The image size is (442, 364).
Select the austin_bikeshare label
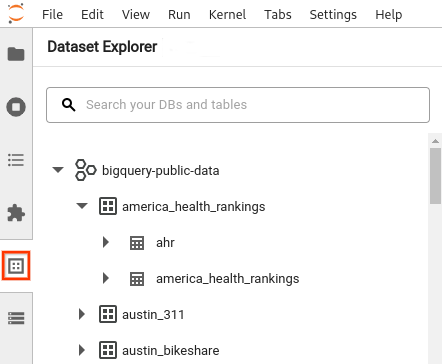tap(171, 351)
